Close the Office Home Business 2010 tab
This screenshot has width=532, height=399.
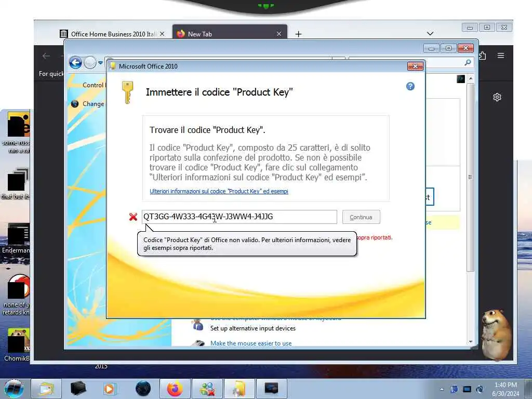pos(162,34)
